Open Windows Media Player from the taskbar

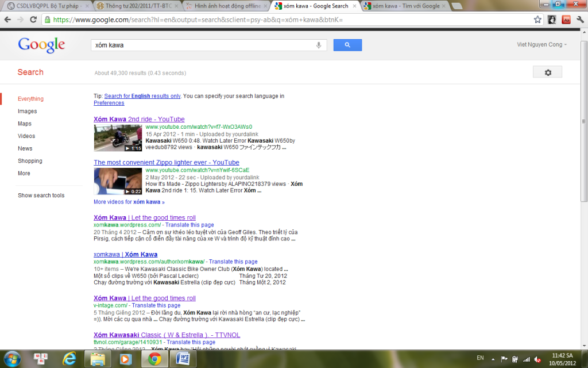tap(125, 359)
